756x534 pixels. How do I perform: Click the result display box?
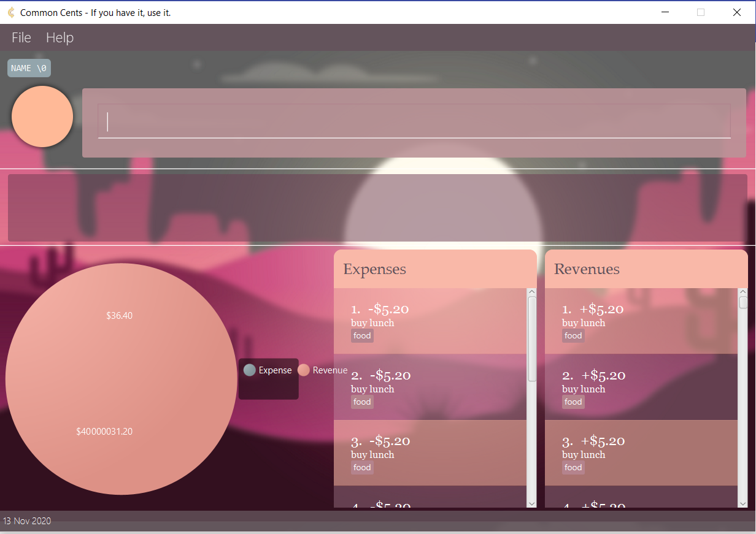[377, 208]
